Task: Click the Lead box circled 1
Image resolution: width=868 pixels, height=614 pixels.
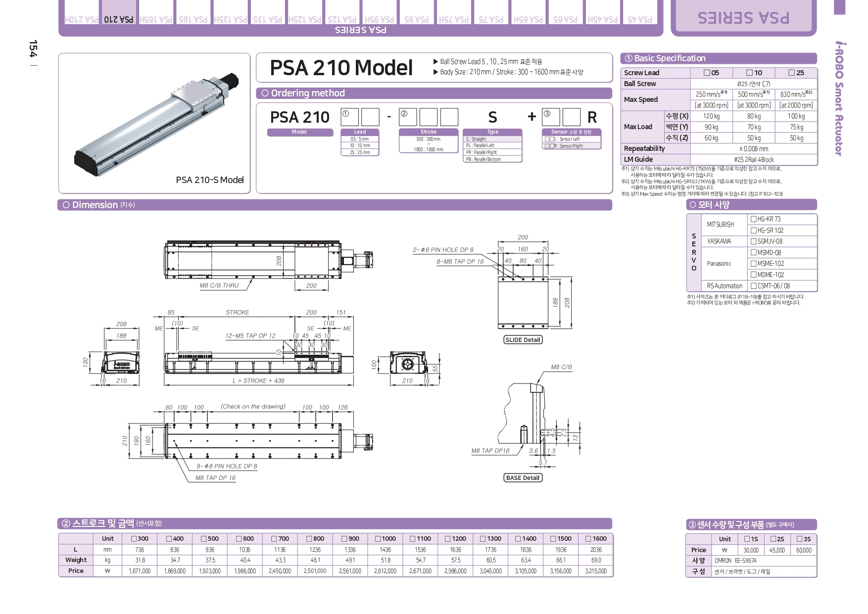Action: pyautogui.click(x=350, y=117)
